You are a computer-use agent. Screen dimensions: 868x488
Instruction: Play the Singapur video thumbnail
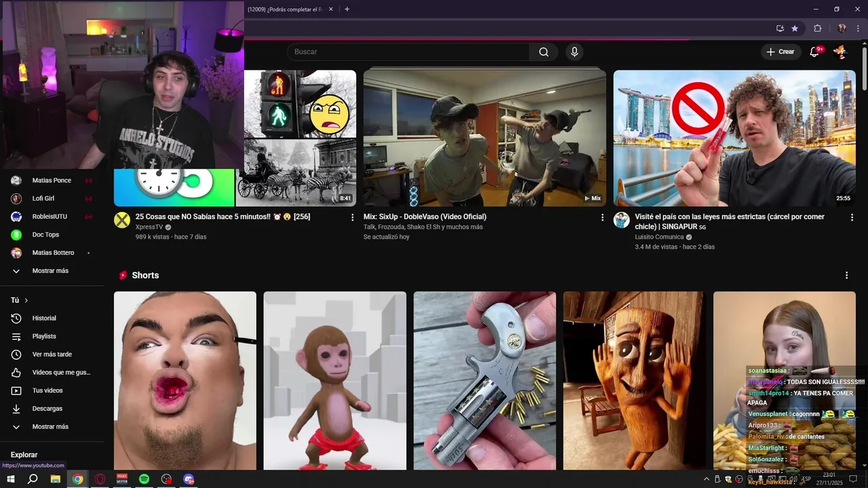[734, 138]
